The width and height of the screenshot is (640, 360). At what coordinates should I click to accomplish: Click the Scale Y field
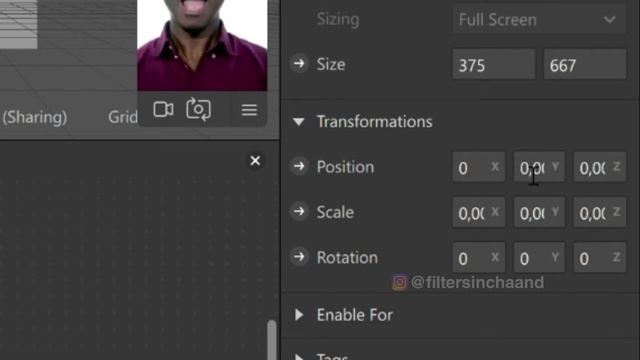[539, 212]
